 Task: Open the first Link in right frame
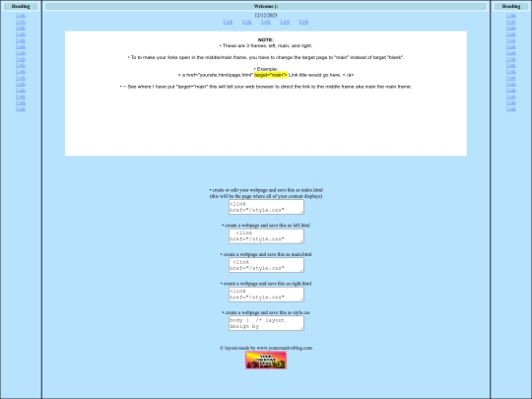coord(511,15)
